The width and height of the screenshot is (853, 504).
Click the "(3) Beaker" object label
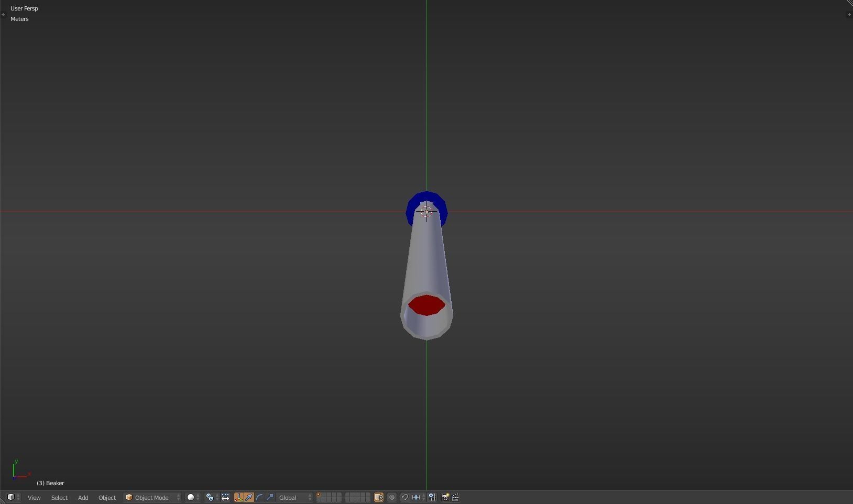[x=50, y=483]
